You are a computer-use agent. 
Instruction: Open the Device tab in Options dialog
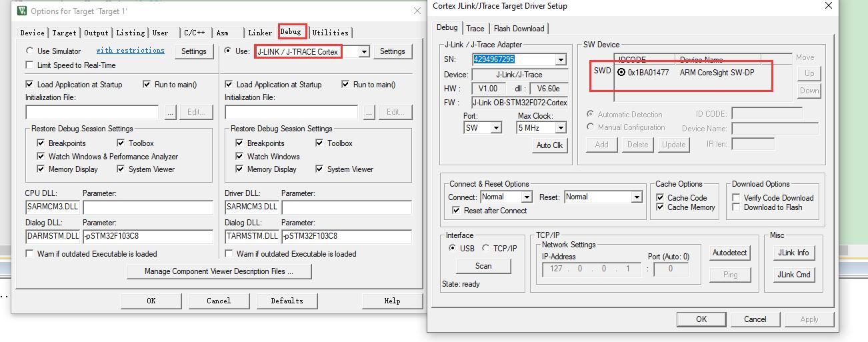coord(33,33)
